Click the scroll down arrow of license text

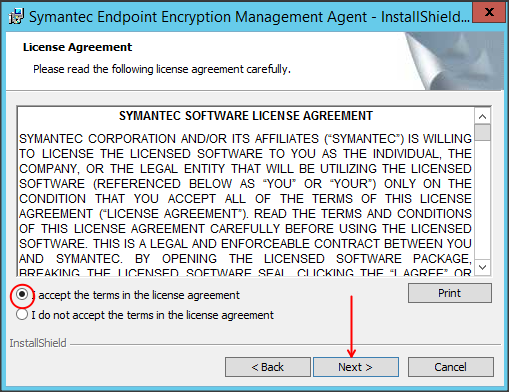pyautogui.click(x=482, y=267)
